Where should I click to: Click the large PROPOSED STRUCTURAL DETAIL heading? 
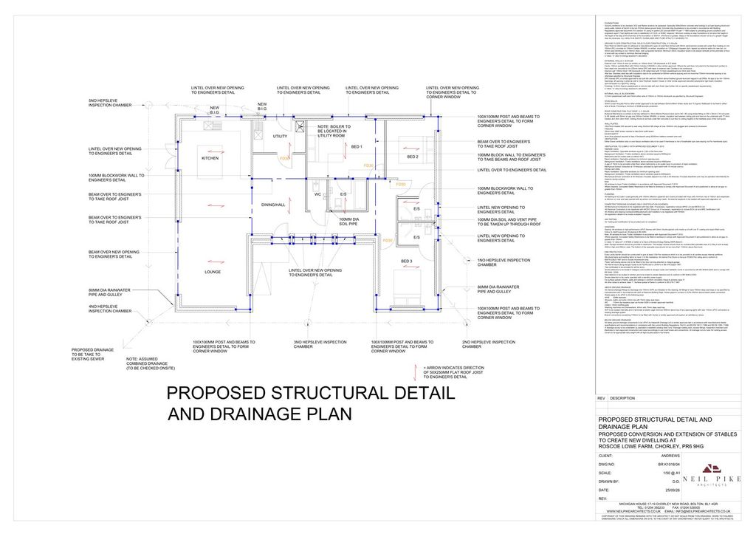point(311,403)
